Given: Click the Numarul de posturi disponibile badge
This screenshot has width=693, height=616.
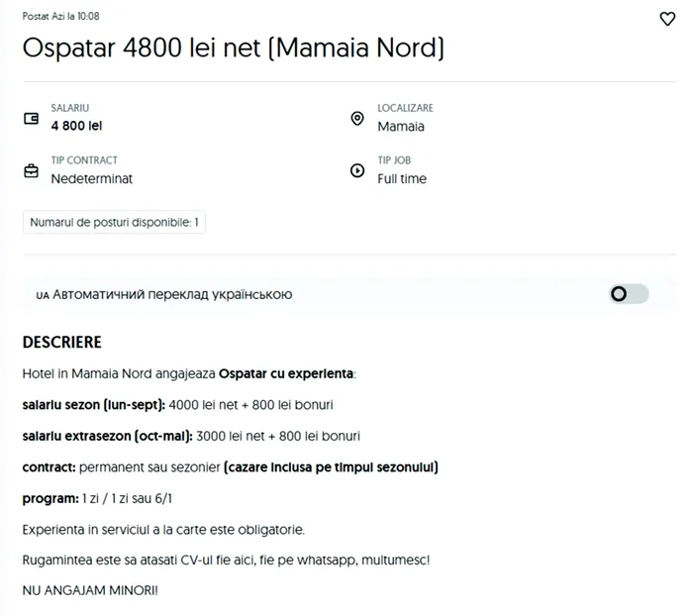Looking at the screenshot, I should pos(114,222).
